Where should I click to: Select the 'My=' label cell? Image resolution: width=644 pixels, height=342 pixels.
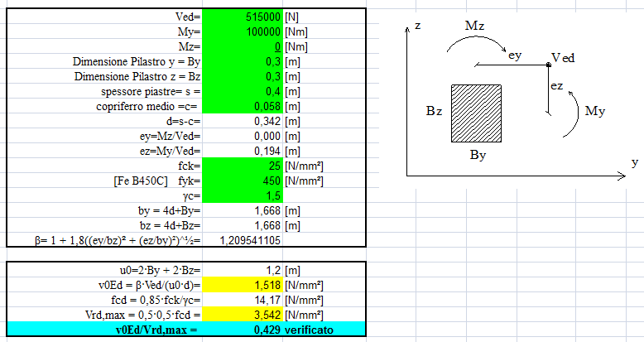pyautogui.click(x=105, y=31)
